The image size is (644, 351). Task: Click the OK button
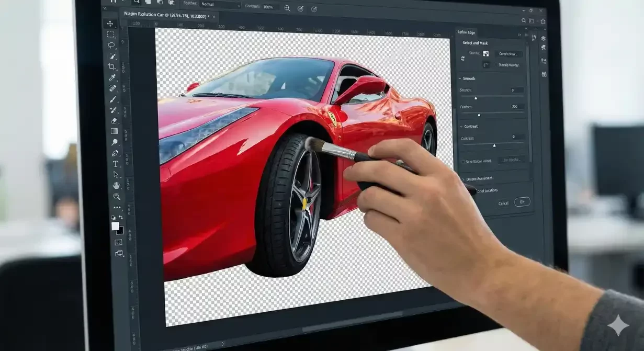(522, 202)
